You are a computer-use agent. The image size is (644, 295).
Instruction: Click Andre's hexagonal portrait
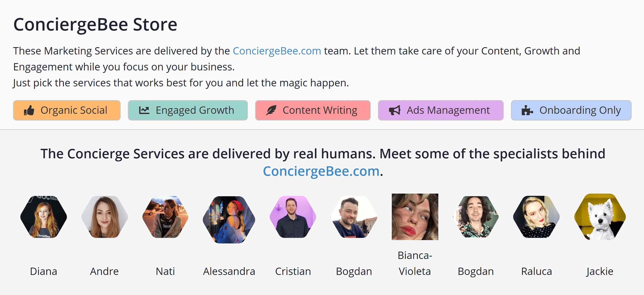click(x=105, y=217)
